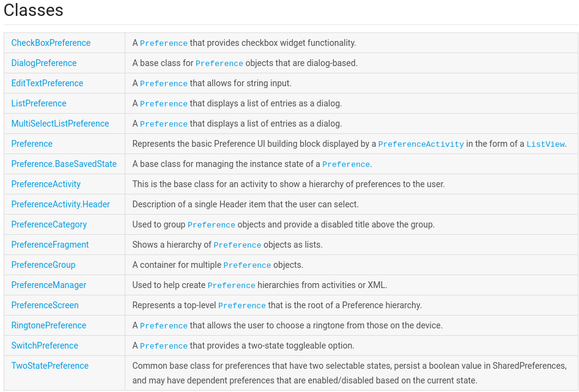Open PreferenceActivity.Header link
The image size is (579, 392).
[x=61, y=204]
